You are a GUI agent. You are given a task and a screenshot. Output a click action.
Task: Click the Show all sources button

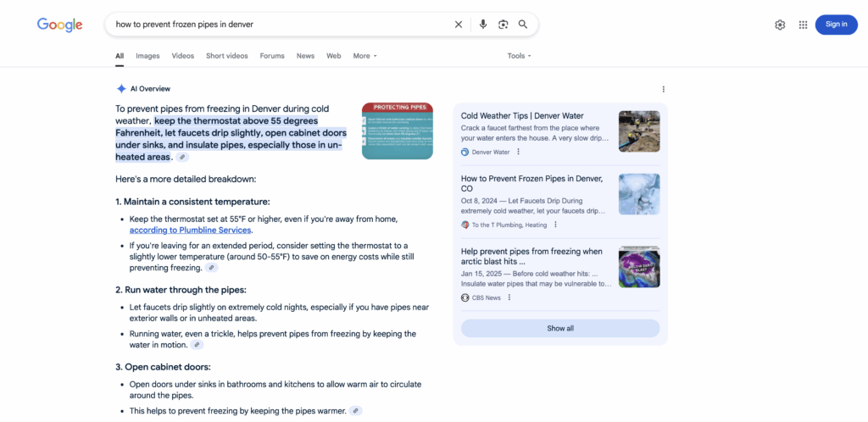[x=560, y=328]
